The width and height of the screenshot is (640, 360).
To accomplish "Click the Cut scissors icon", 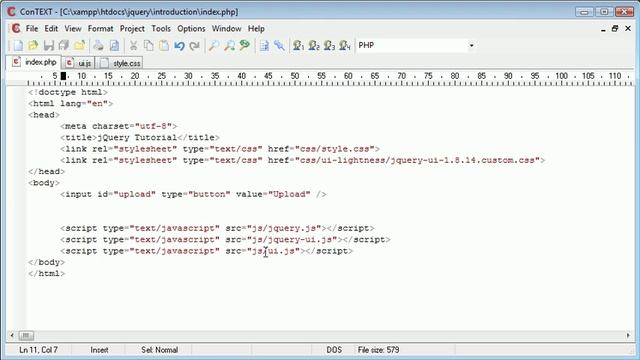I will [133, 45].
